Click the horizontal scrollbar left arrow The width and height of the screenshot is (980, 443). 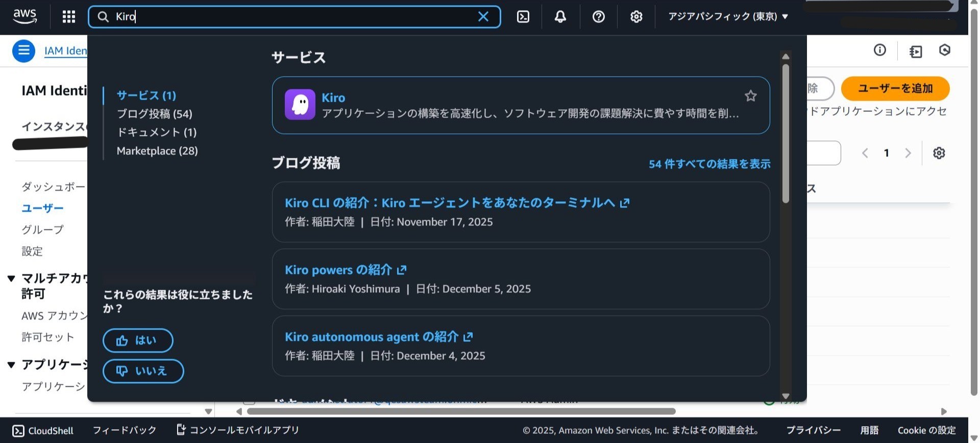239,411
